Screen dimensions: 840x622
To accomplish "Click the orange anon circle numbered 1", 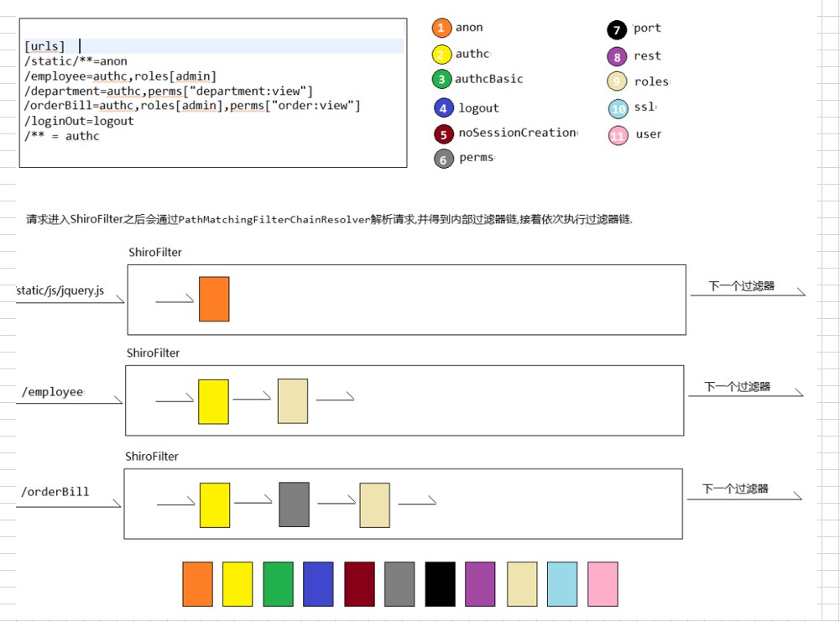I will pyautogui.click(x=442, y=28).
